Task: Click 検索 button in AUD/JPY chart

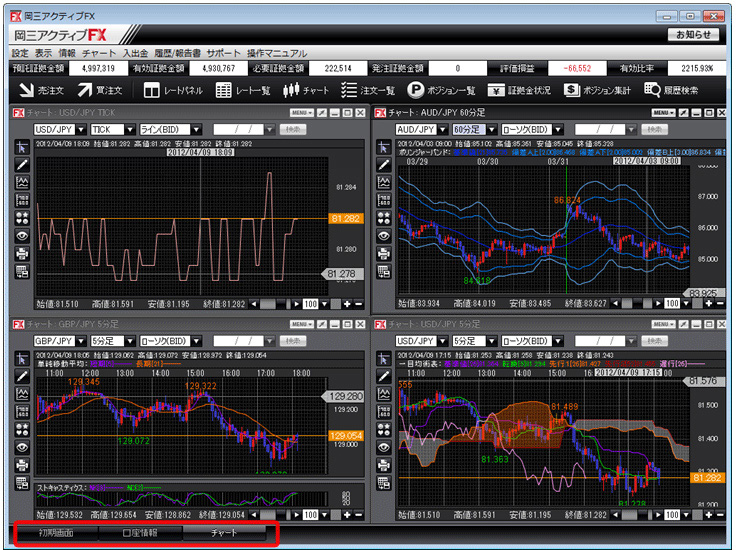Action: pos(655,130)
